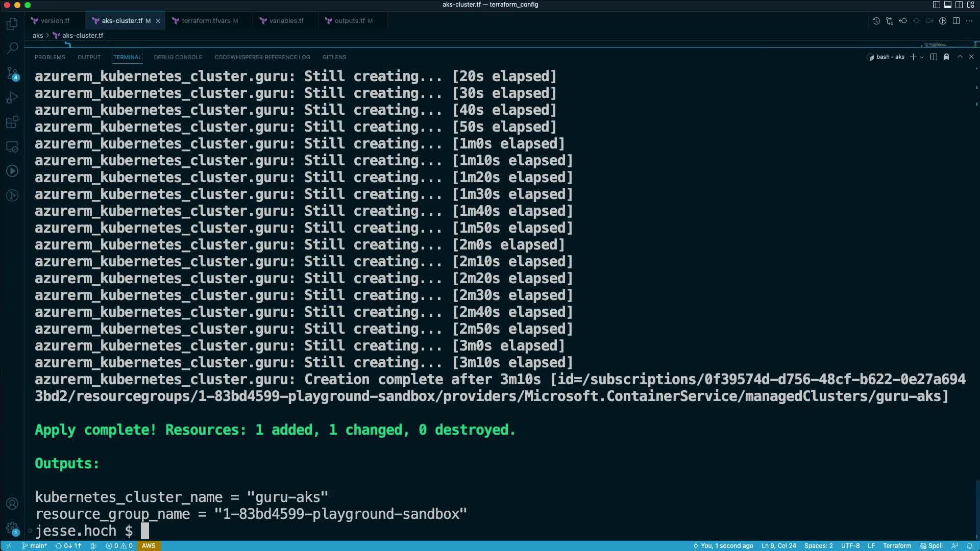Kill terminal with the trash icon
Image resolution: width=980 pixels, height=551 pixels.
click(x=946, y=57)
